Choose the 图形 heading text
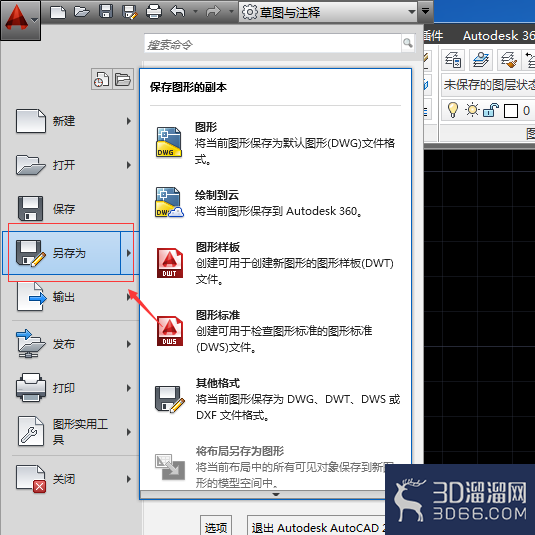Viewport: 535px width, 535px height. [x=206, y=127]
